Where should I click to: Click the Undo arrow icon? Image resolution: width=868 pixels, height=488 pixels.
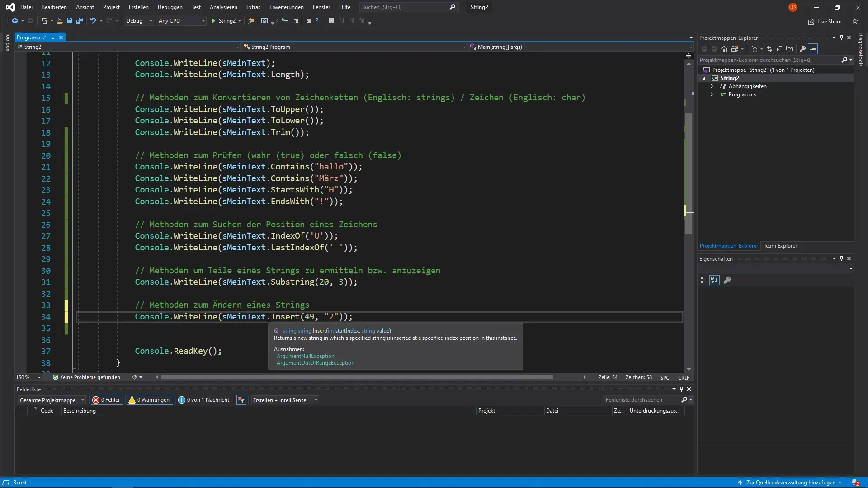[x=93, y=21]
